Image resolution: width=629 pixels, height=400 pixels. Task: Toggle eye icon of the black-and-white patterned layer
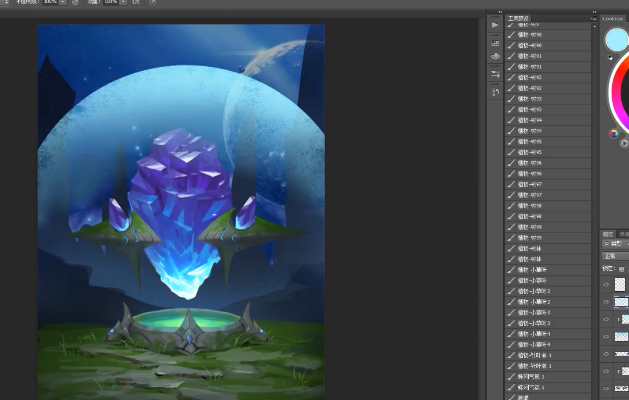[606, 388]
